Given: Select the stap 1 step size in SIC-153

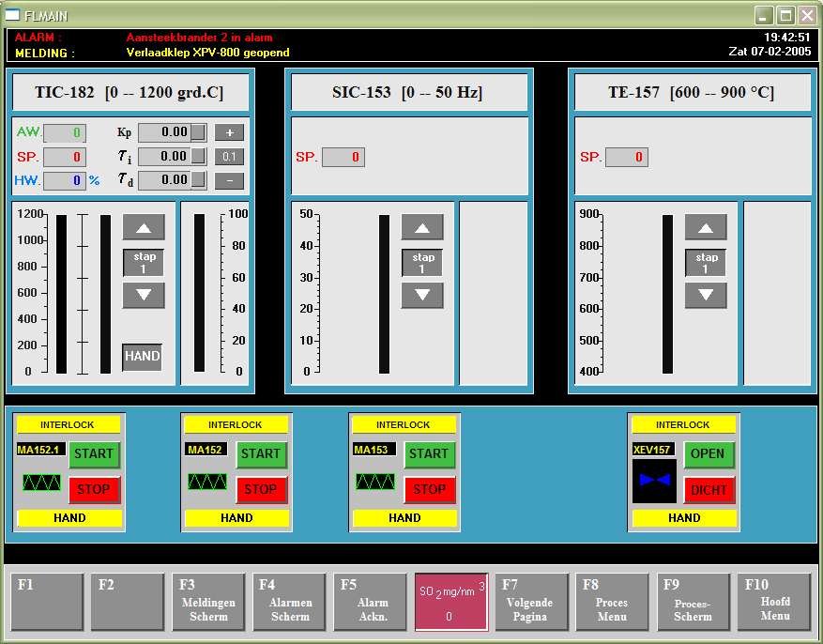Looking at the screenshot, I should click(422, 263).
